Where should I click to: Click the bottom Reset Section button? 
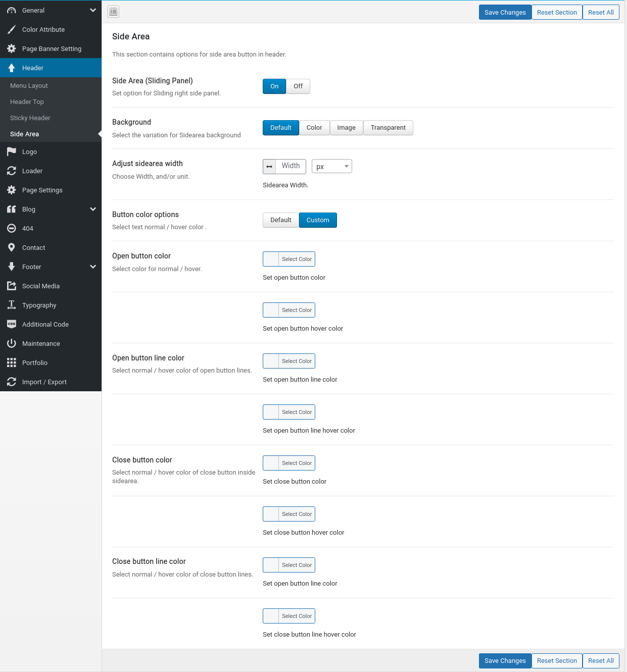click(x=557, y=661)
